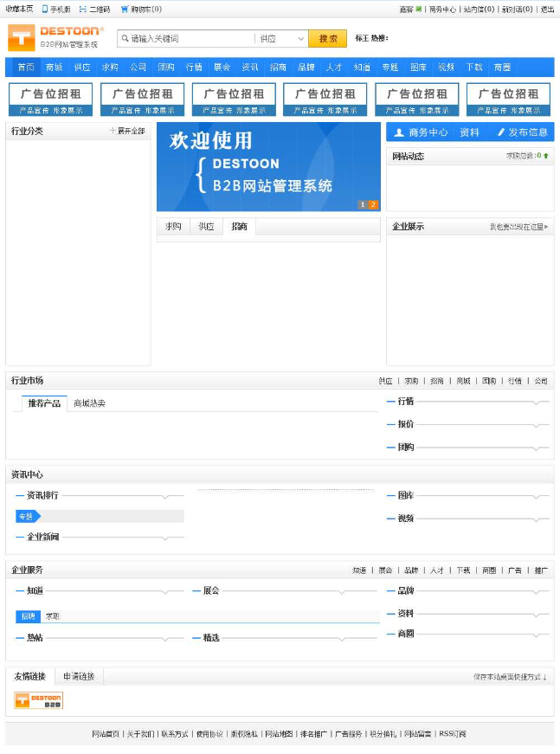560x754 pixels.
Task: Open 联系方式 in the footer
Action: [x=175, y=734]
